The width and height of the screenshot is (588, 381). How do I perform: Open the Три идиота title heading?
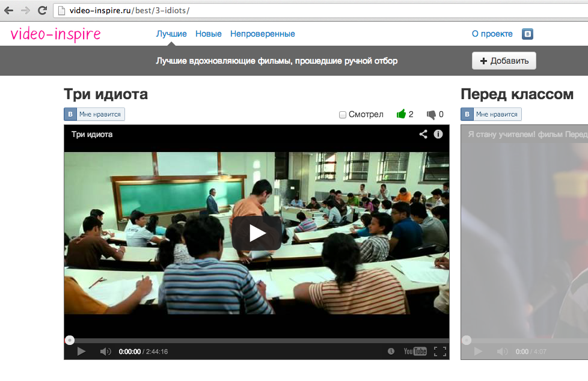pos(106,94)
